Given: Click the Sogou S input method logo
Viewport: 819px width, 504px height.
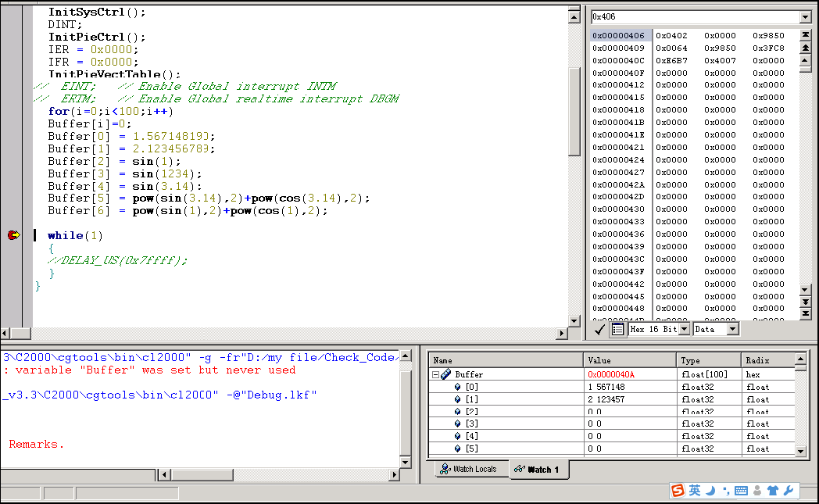Looking at the screenshot, I should tap(678, 491).
